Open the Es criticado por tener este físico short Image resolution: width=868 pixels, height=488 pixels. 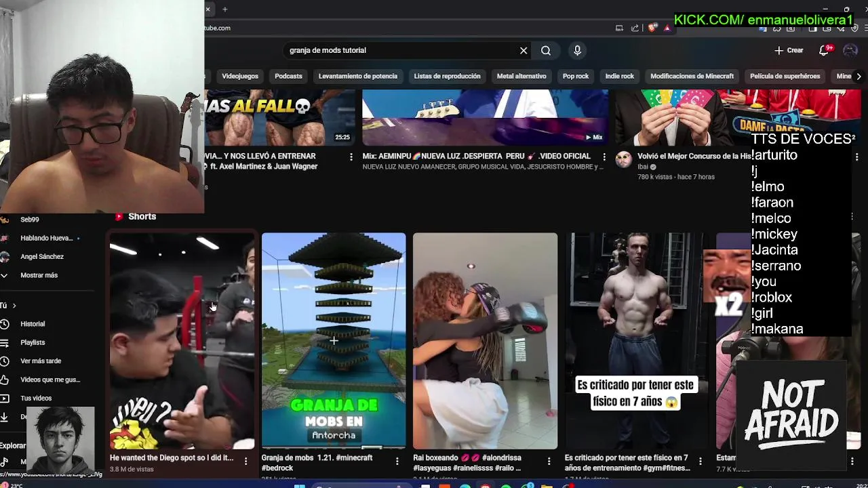coord(636,341)
